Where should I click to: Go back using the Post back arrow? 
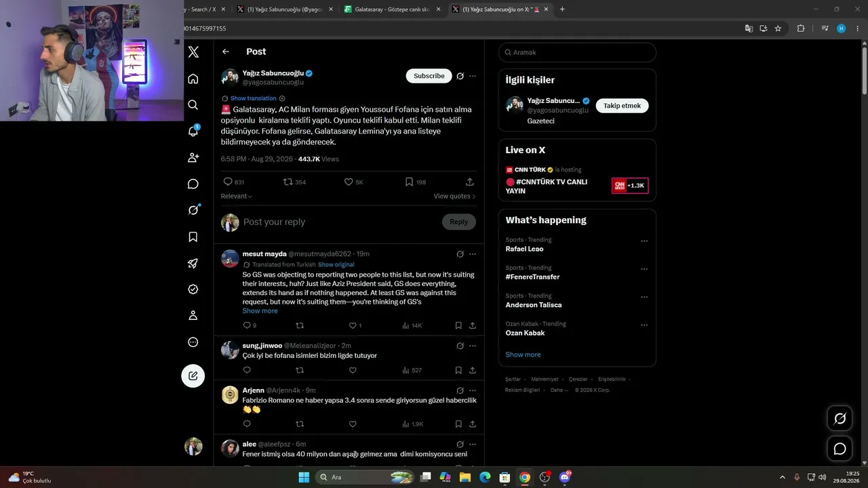[x=226, y=52]
